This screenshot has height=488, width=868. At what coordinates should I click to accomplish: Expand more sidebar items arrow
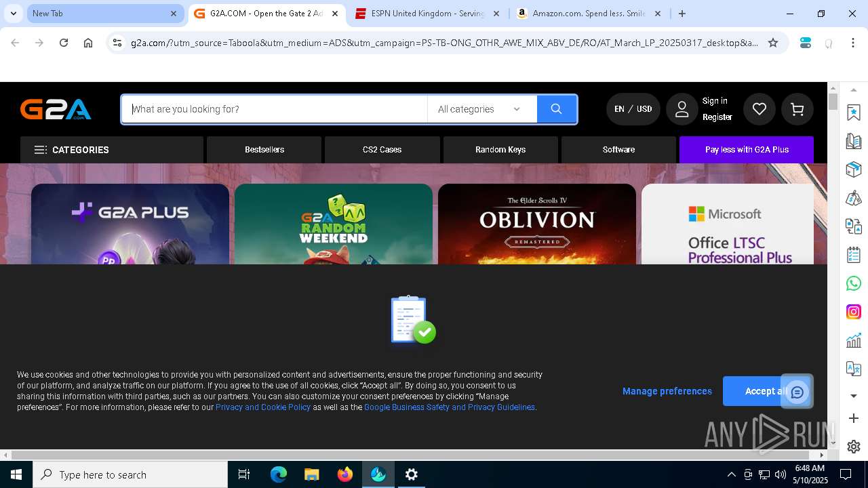tap(854, 396)
